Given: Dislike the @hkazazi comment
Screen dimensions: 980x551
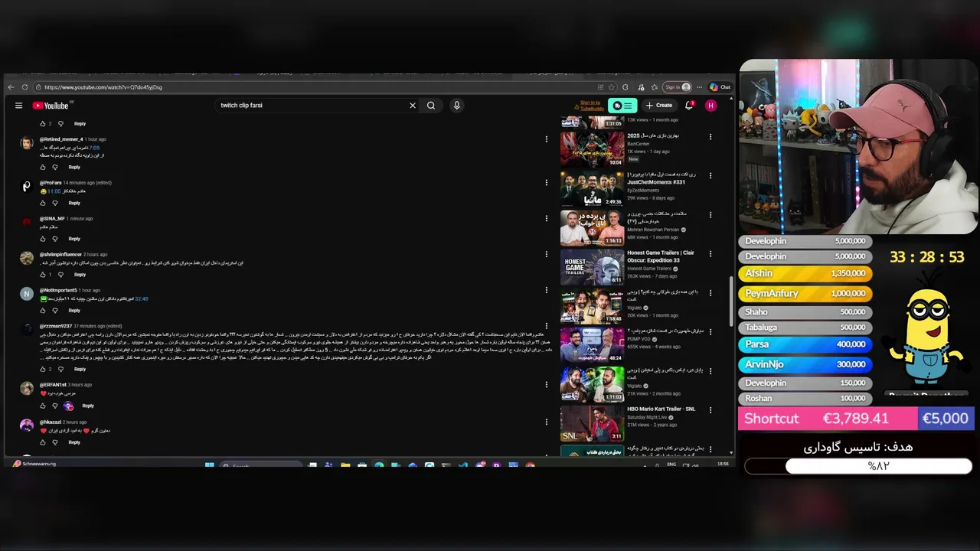Looking at the screenshot, I should [x=55, y=442].
